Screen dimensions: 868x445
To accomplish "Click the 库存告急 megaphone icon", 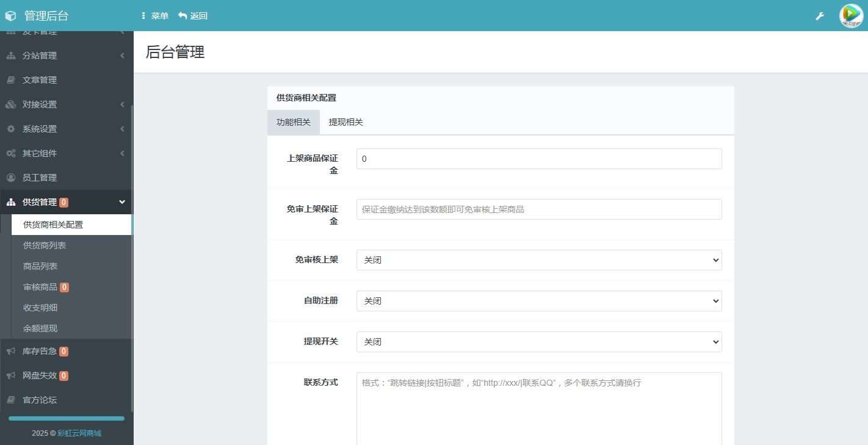I will point(11,351).
